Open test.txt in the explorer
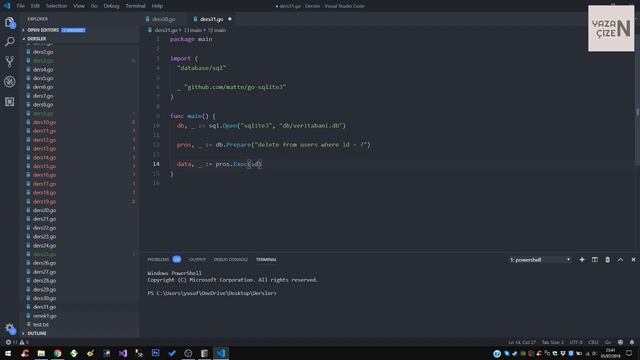Viewport: 640px width, 360px height. (40, 324)
